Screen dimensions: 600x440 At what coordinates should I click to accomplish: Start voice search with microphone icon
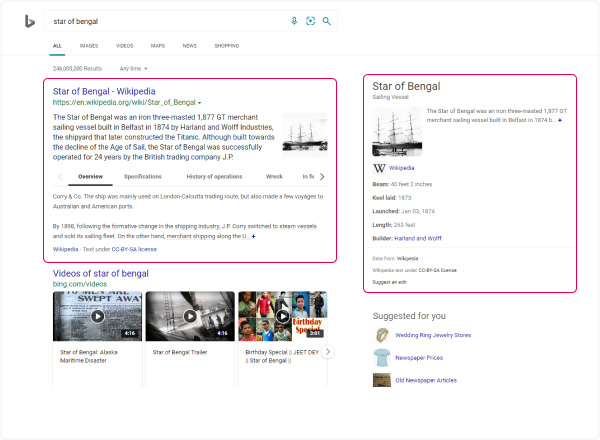point(294,21)
